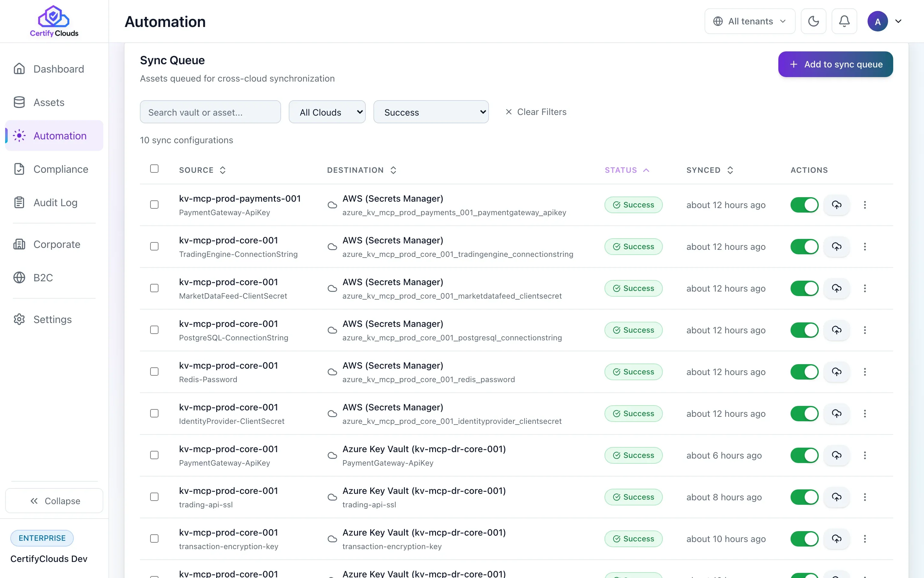Sync now for MarketDataFeed-ClientSecret row
This screenshot has width=924, height=578.
[x=836, y=288]
